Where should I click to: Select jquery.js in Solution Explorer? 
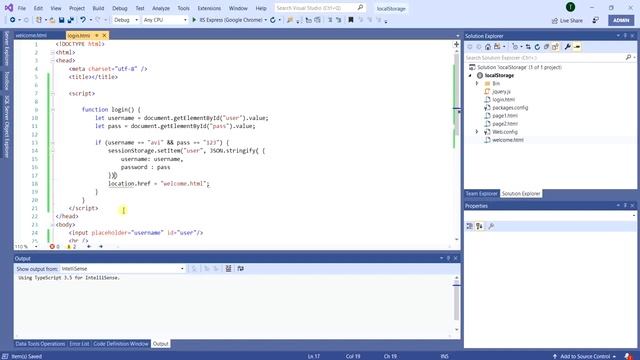coord(501,91)
